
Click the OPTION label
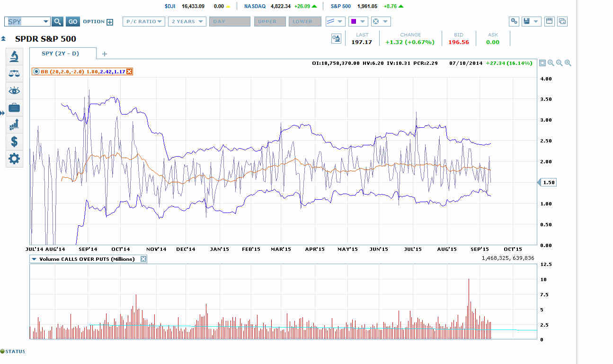coord(94,21)
